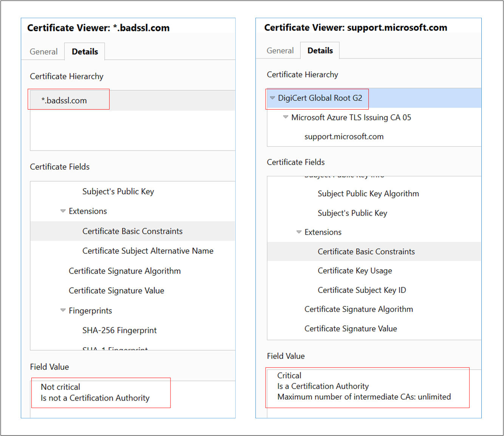Select Microsoft Azure TLS Issuing CA 05

click(351, 118)
